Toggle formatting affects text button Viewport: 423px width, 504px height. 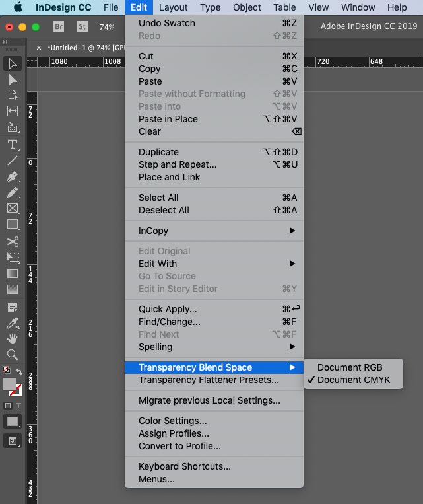(18, 405)
